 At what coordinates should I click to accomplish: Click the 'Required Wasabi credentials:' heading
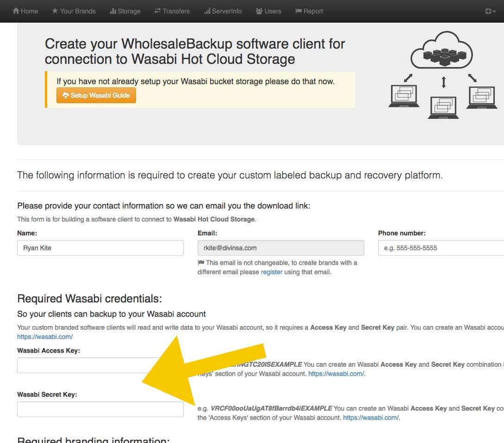click(x=90, y=299)
